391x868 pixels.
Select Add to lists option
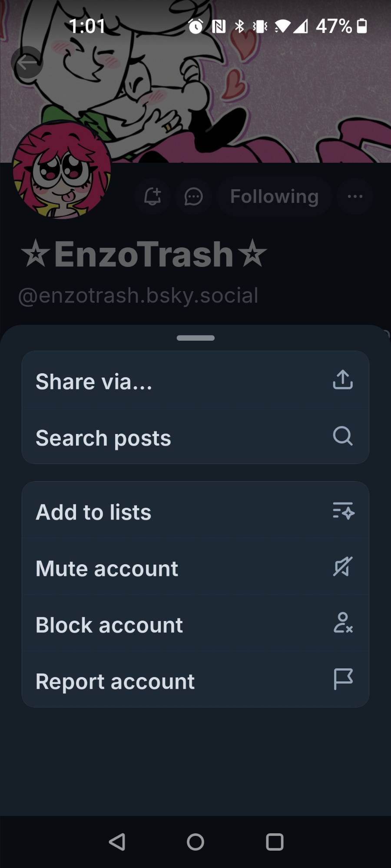pos(93,512)
